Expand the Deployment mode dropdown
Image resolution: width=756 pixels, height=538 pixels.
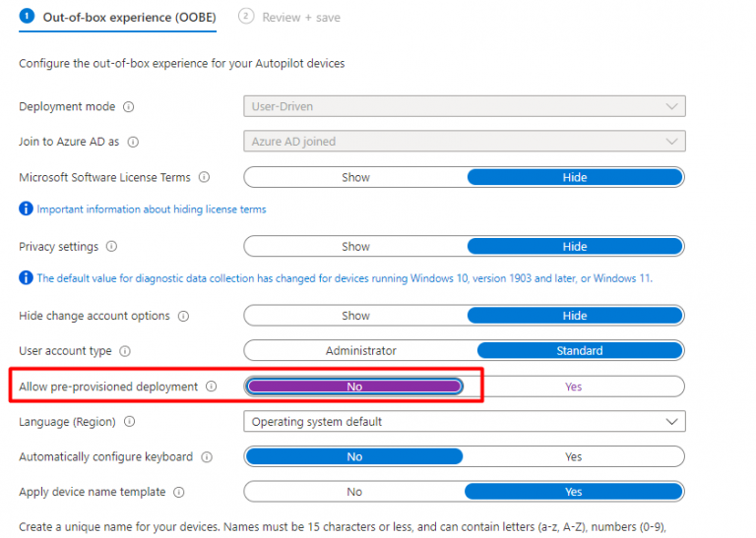coord(465,106)
